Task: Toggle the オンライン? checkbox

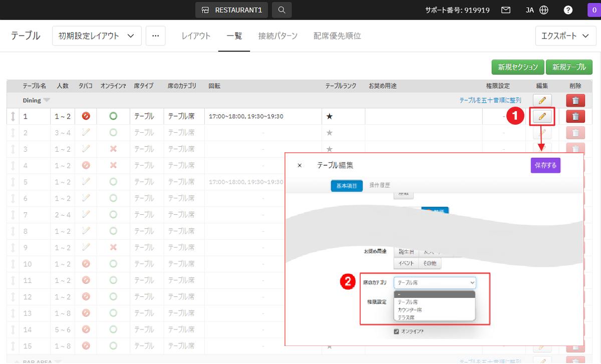Action: point(397,331)
